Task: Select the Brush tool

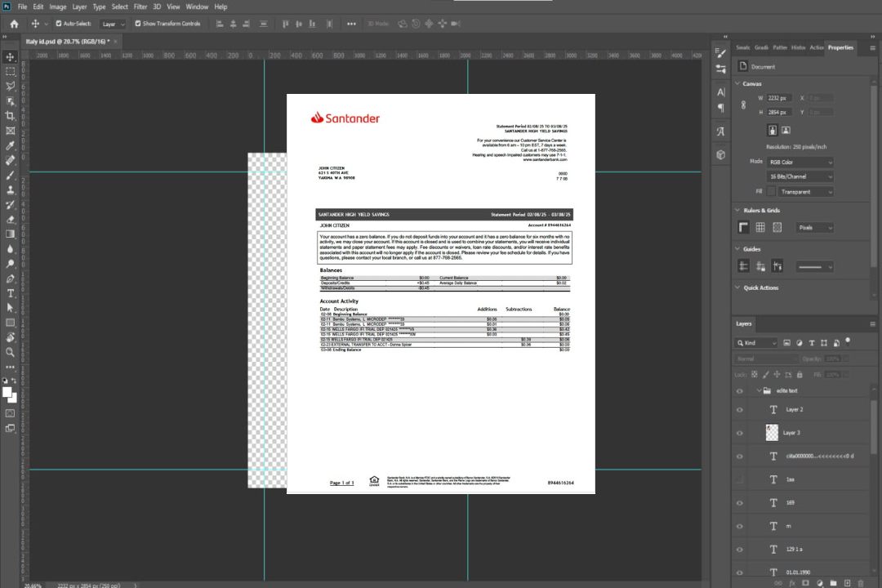Action: tap(10, 175)
